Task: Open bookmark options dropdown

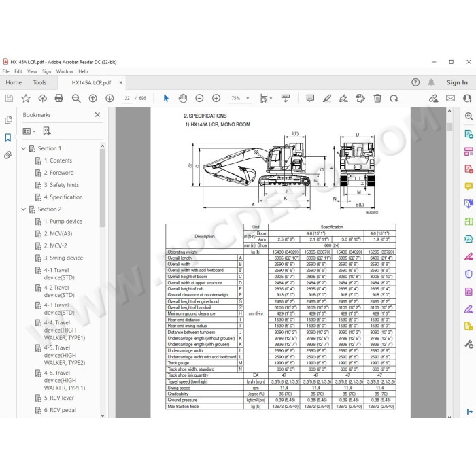Action: click(29, 131)
